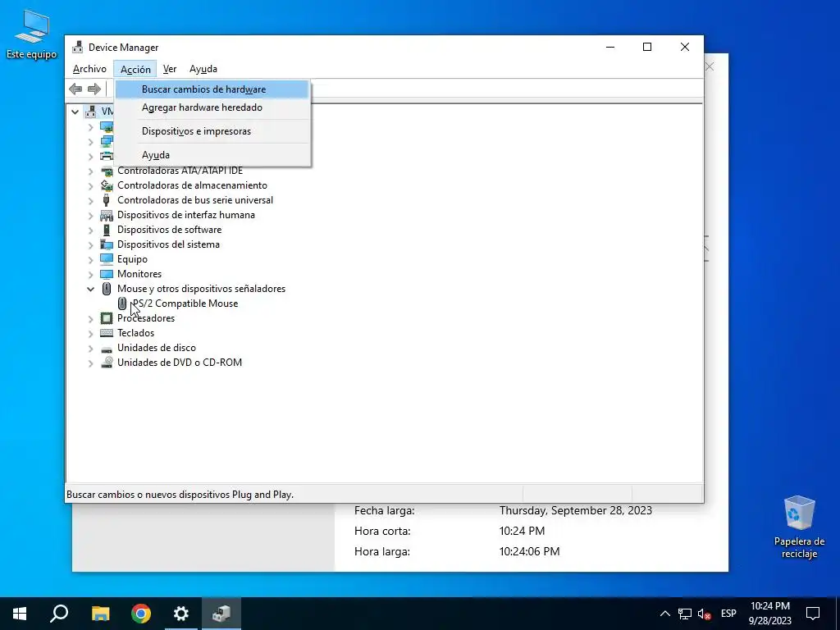840x630 pixels.
Task: Select PS/2 Compatible Mouse device
Action: [x=185, y=304]
